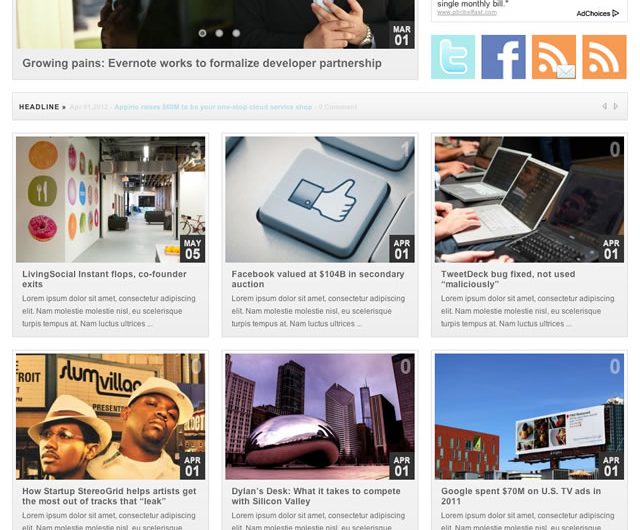Viewport: 640px width, 530px height.
Task: Click AdChoices label text
Action: 593,13
